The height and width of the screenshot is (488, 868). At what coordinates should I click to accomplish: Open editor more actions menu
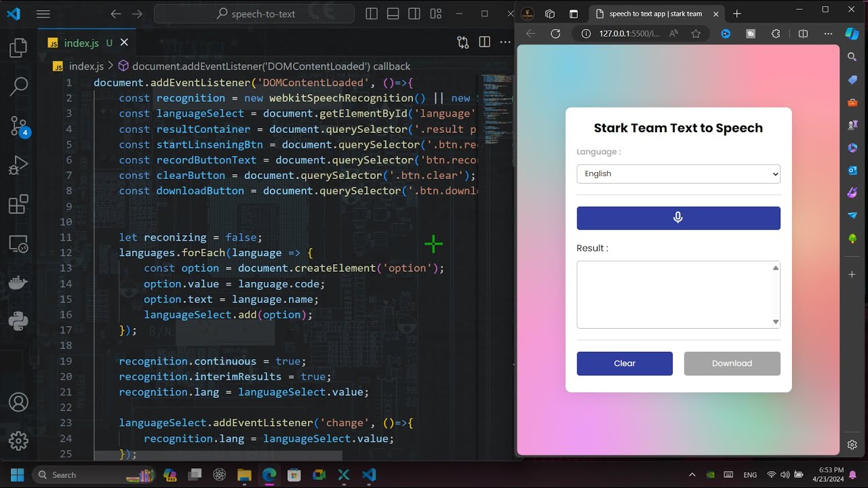tap(505, 42)
